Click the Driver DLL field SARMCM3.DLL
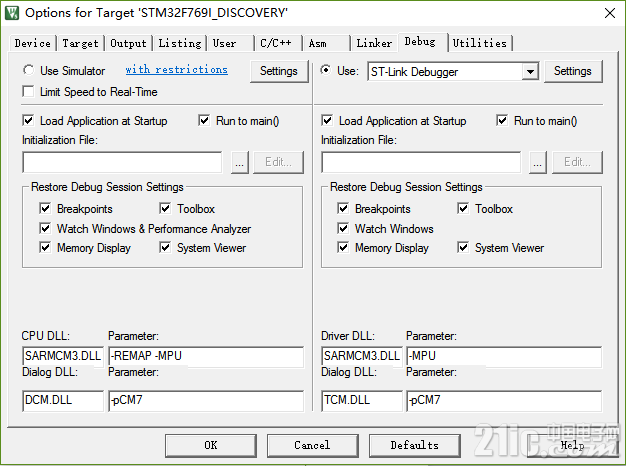 pos(362,356)
